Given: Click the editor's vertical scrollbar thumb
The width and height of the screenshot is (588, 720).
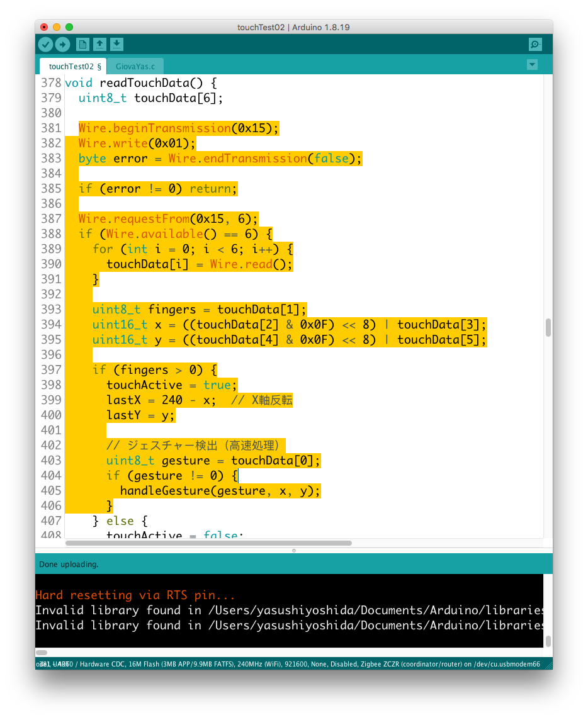Looking at the screenshot, I should (x=548, y=327).
